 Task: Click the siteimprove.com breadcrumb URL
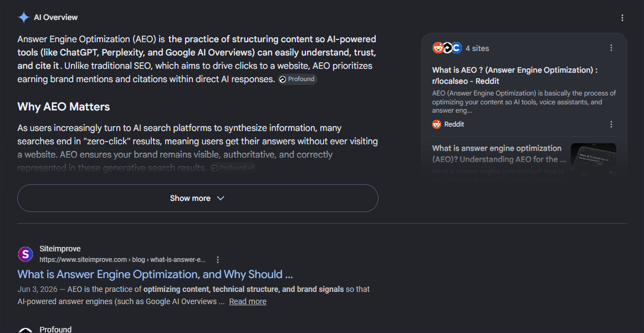(x=122, y=260)
